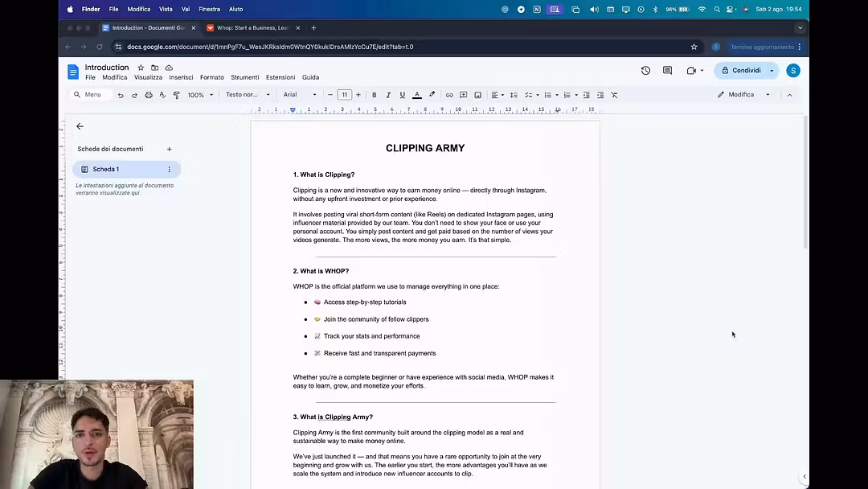Select the paint format roller tool
Viewport: 868px width, 489px height.
click(176, 95)
